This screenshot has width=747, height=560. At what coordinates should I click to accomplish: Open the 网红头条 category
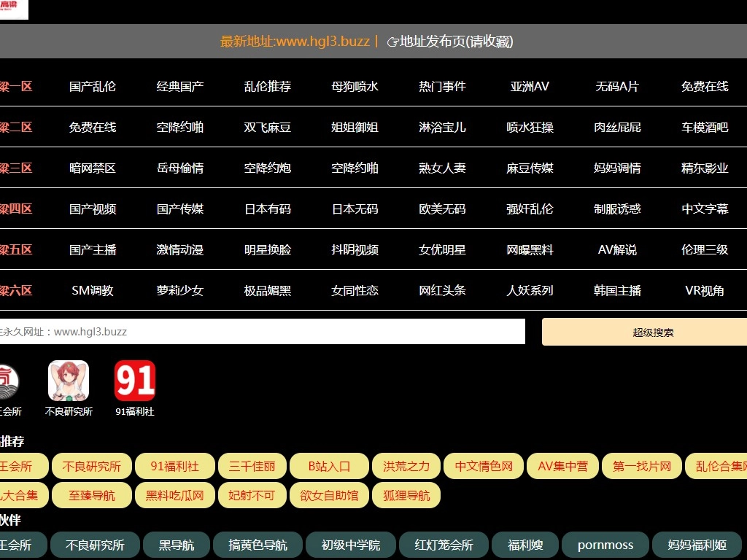click(x=442, y=290)
